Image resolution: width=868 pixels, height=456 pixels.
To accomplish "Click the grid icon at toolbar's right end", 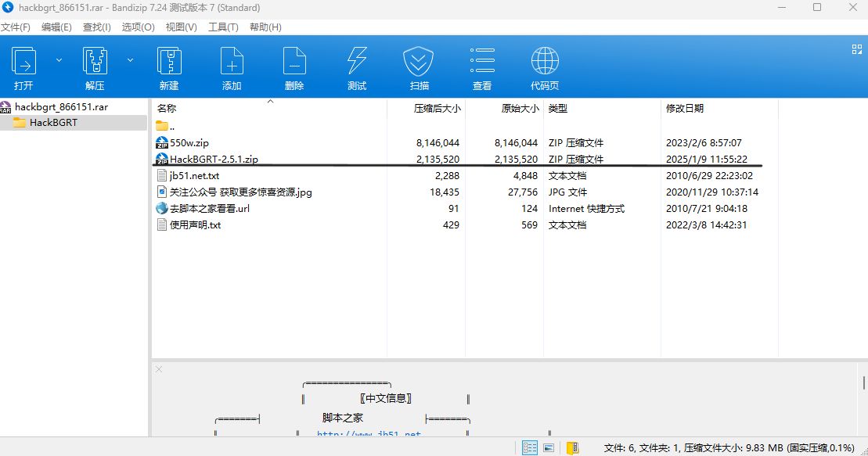I will point(856,49).
